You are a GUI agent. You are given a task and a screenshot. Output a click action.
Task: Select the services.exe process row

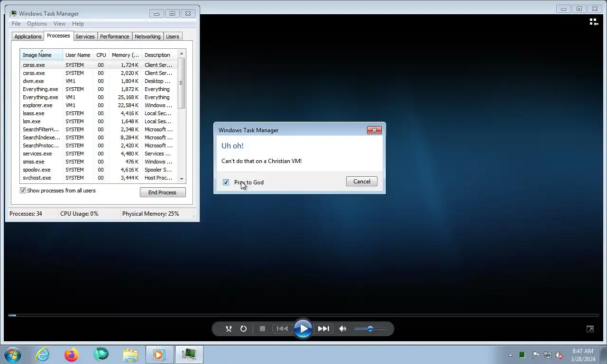point(99,154)
